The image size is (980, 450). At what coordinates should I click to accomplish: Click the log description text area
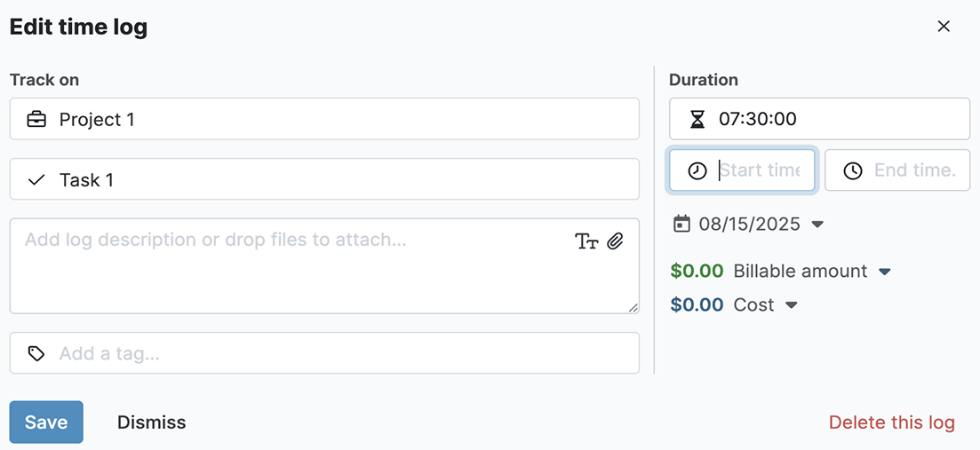tap(293, 275)
